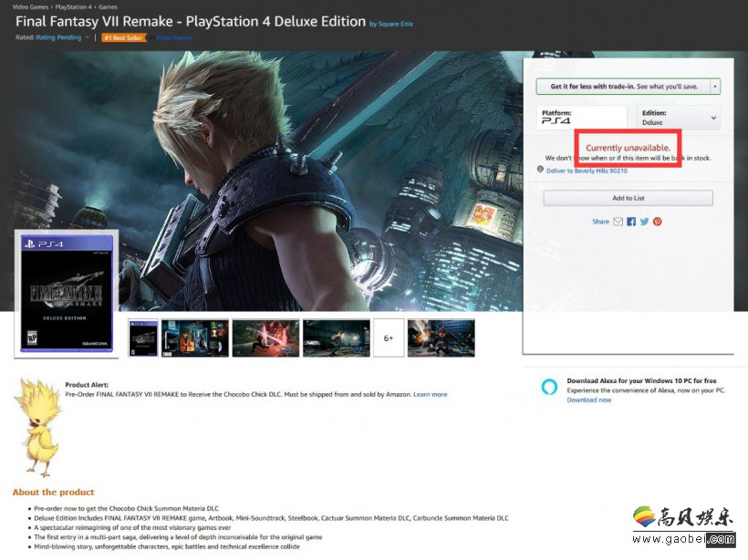This screenshot has height=560, width=748.
Task: Click Learn more in Product Alert
Action: (x=431, y=395)
